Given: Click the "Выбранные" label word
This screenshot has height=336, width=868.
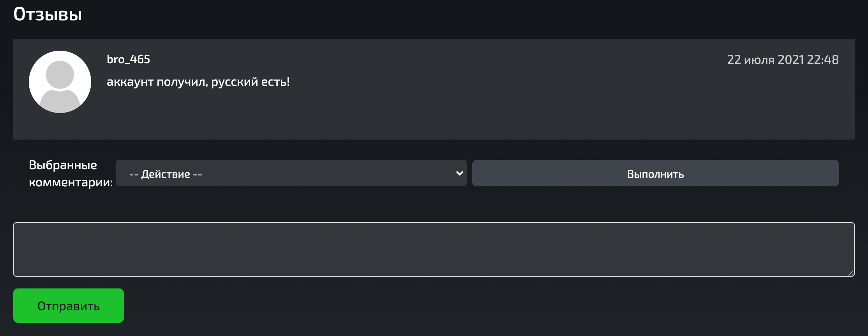Looking at the screenshot, I should pyautogui.click(x=63, y=165).
